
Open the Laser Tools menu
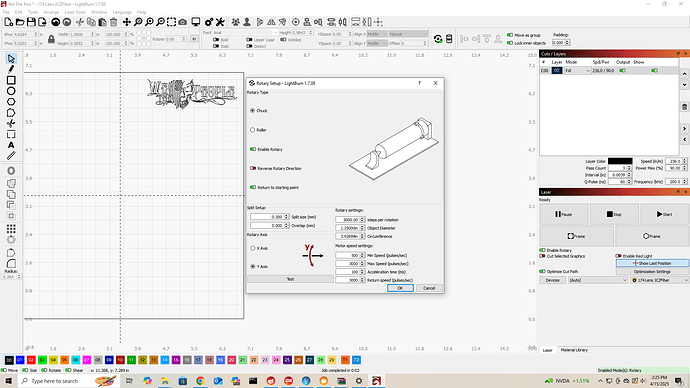pos(75,12)
